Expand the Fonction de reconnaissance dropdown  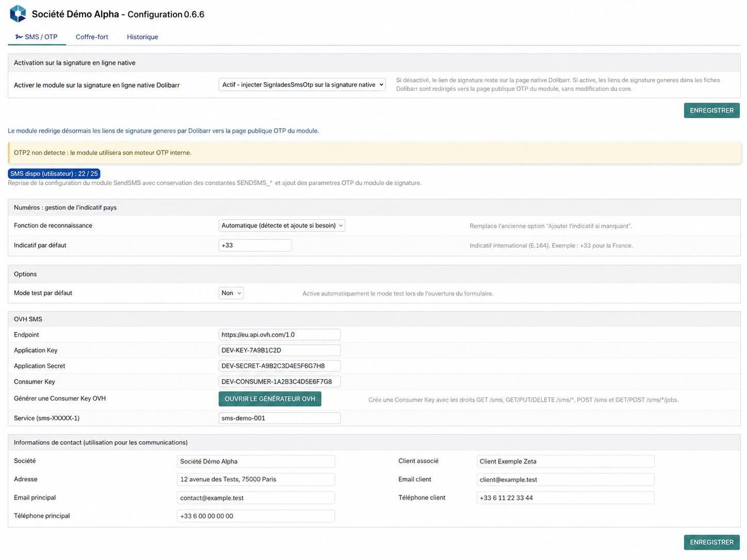click(282, 225)
